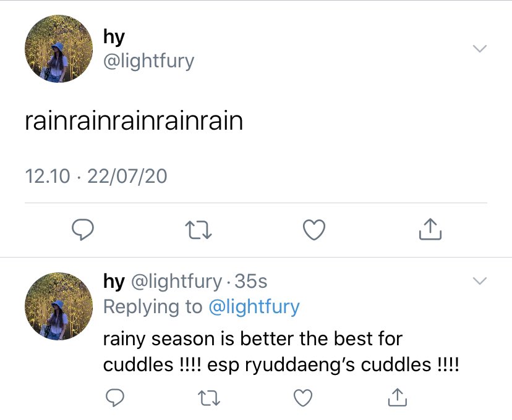Tap the bold hy name on the 35s reply
The width and height of the screenshot is (512, 420).
coord(114,282)
